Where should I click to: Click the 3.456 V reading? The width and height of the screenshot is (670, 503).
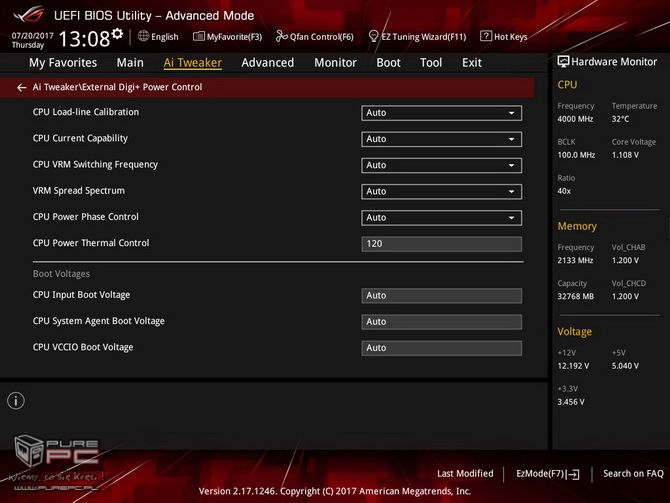(571, 402)
